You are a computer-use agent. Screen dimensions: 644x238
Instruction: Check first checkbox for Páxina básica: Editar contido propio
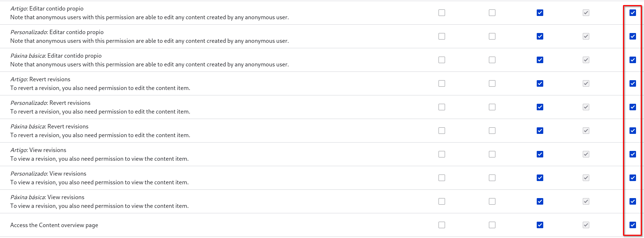tap(442, 60)
